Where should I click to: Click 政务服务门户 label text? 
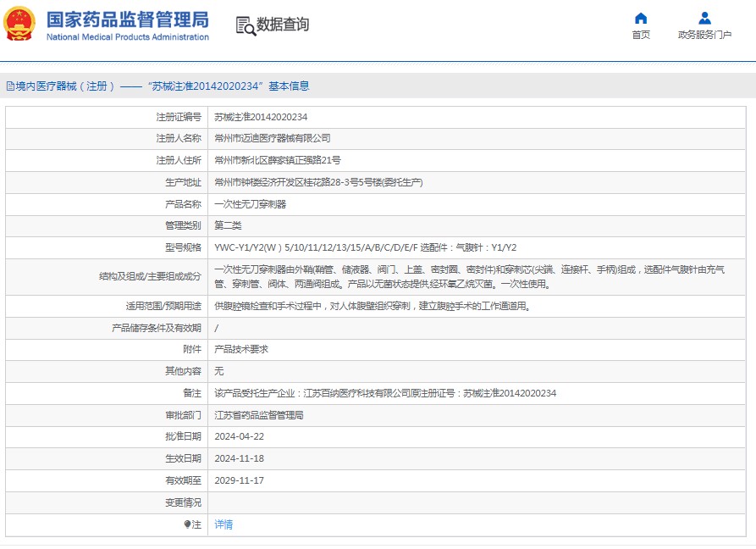tap(704, 35)
